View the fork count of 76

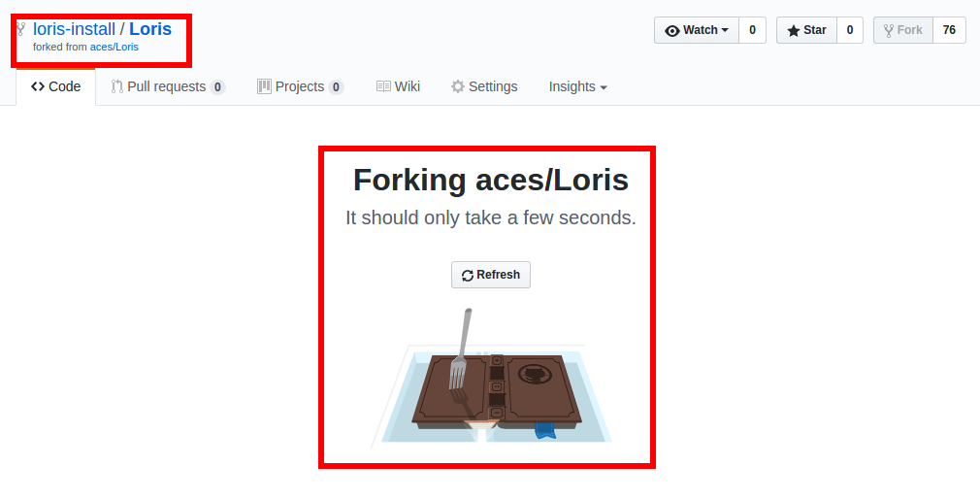click(x=949, y=30)
